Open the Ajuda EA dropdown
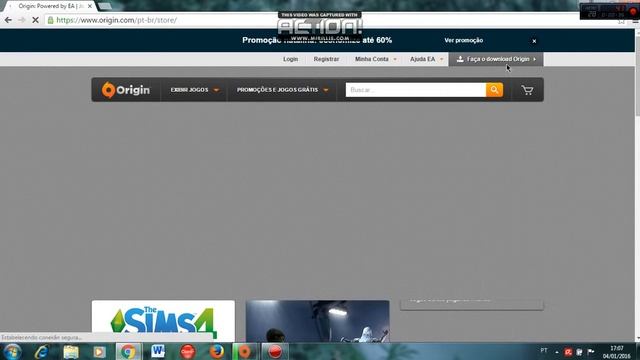The width and height of the screenshot is (640, 360). pos(426,59)
